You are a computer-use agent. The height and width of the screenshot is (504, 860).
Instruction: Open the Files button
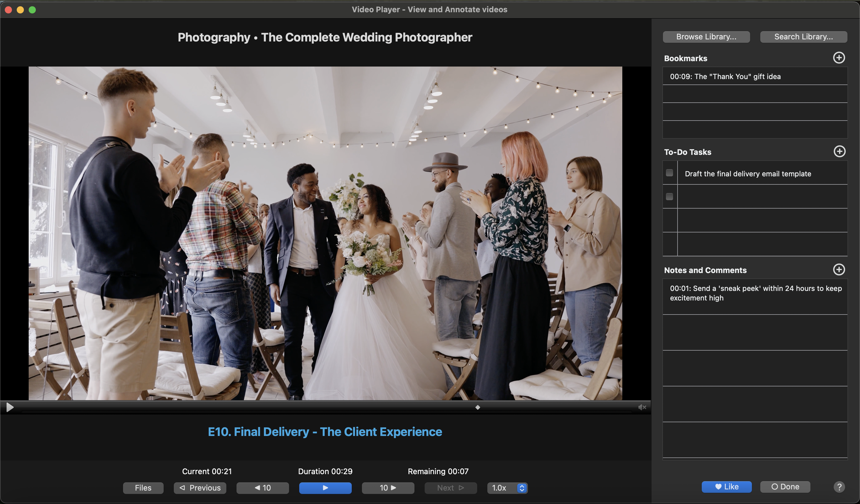(x=143, y=488)
